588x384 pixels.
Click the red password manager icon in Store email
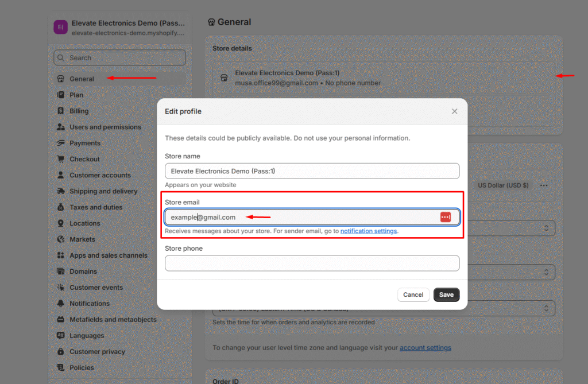point(446,217)
